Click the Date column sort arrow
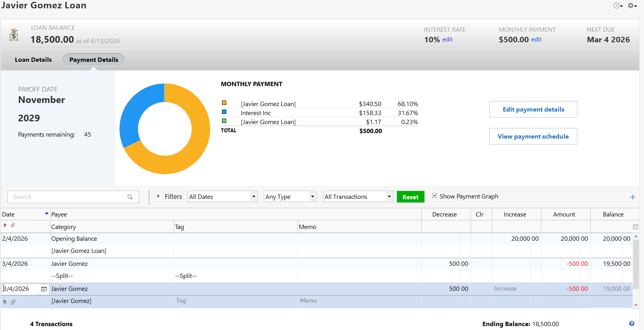The width and height of the screenshot is (644, 330). point(47,213)
